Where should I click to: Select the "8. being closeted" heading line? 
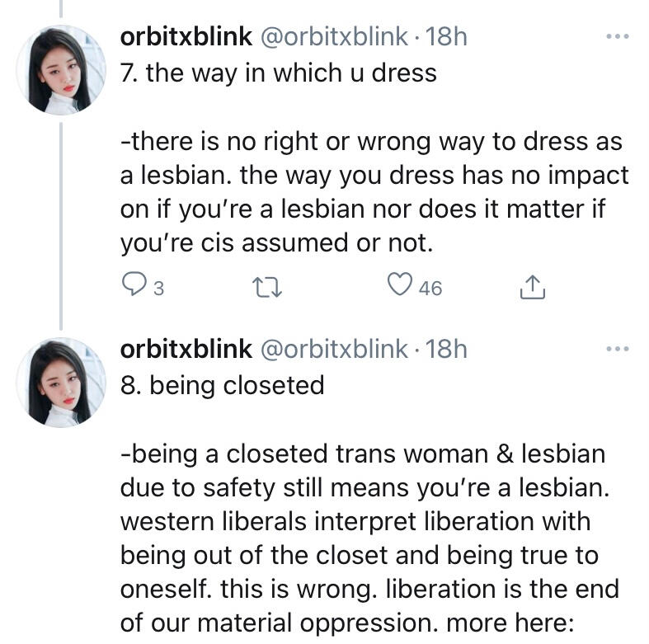point(222,385)
